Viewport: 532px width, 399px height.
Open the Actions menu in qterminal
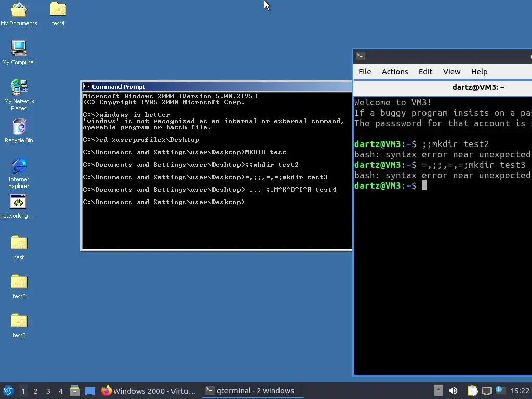pos(395,72)
